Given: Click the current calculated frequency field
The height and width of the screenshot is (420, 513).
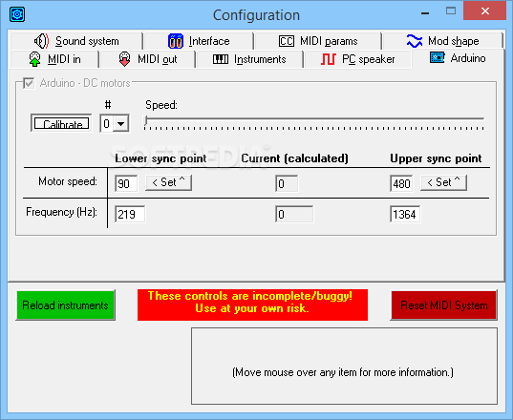Looking at the screenshot, I should pos(294,214).
